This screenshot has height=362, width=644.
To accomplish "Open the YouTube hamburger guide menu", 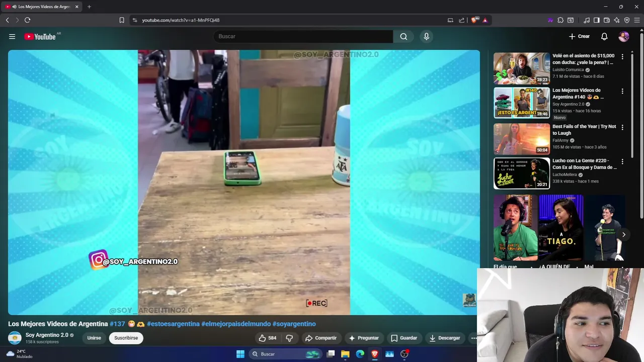I will click(x=12, y=36).
